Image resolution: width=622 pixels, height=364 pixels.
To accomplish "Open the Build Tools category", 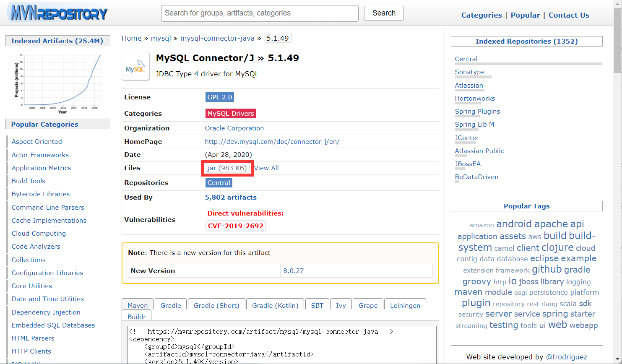I will (x=29, y=181).
